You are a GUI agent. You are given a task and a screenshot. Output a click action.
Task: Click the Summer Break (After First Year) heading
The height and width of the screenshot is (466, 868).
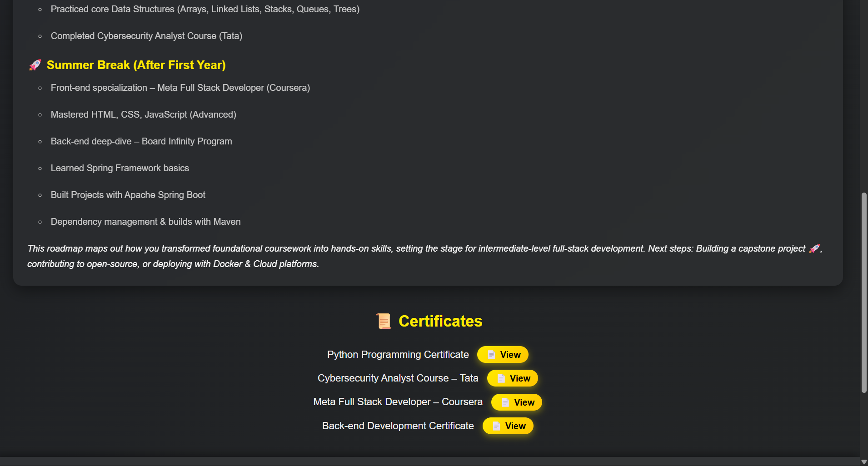click(136, 64)
